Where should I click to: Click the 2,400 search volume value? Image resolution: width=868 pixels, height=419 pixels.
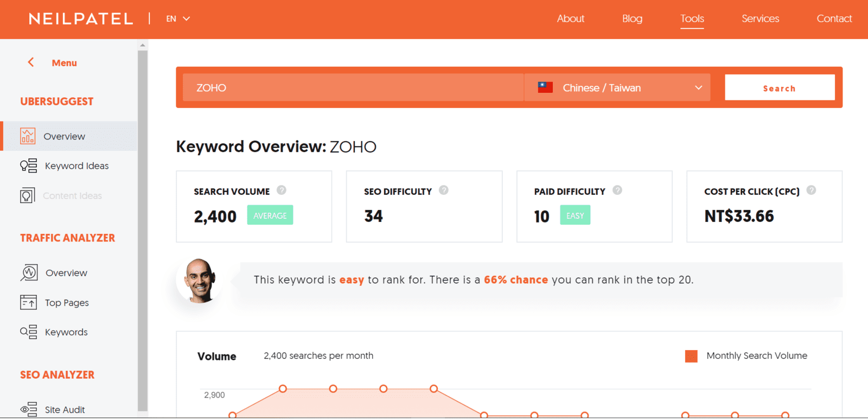tap(215, 217)
